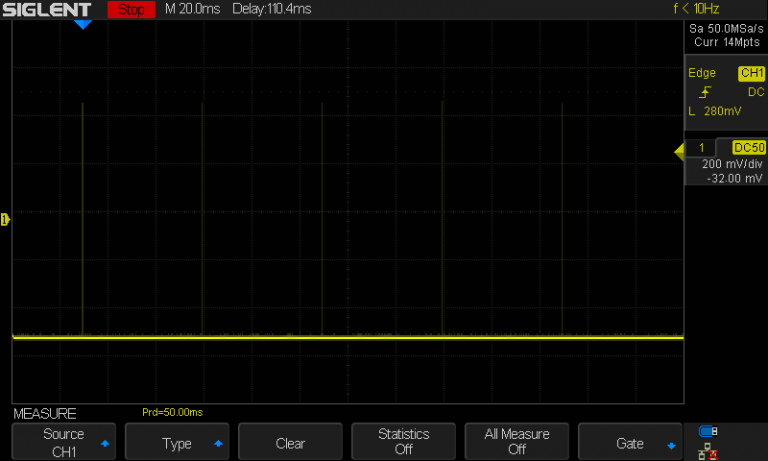Toggle the All Measure Off softkey
Viewport: 768px width, 461px height.
(x=517, y=442)
